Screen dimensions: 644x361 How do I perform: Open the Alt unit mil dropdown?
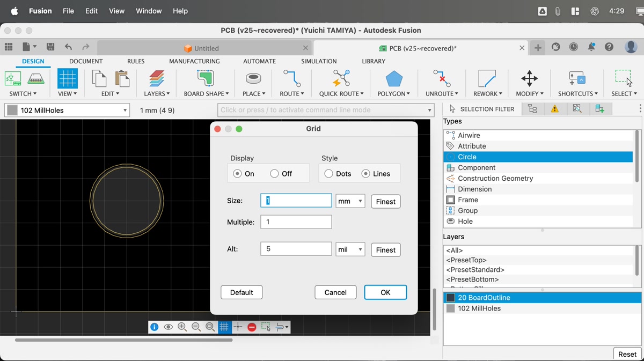(350, 249)
